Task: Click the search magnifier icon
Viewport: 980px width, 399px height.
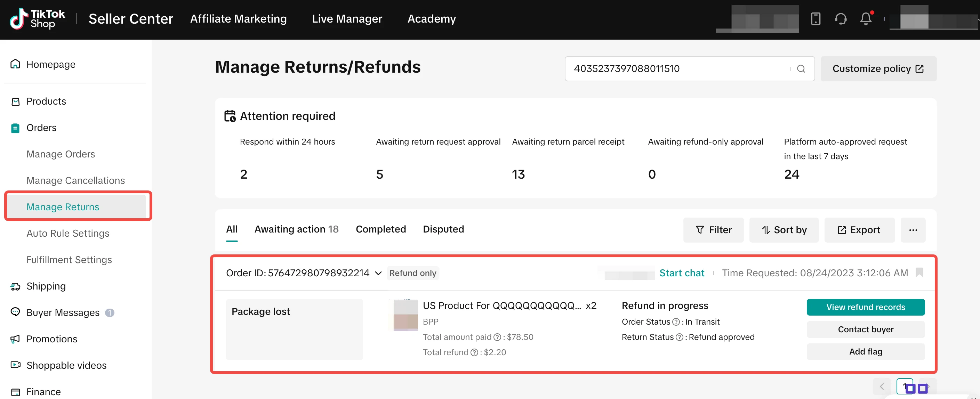Action: click(x=801, y=69)
